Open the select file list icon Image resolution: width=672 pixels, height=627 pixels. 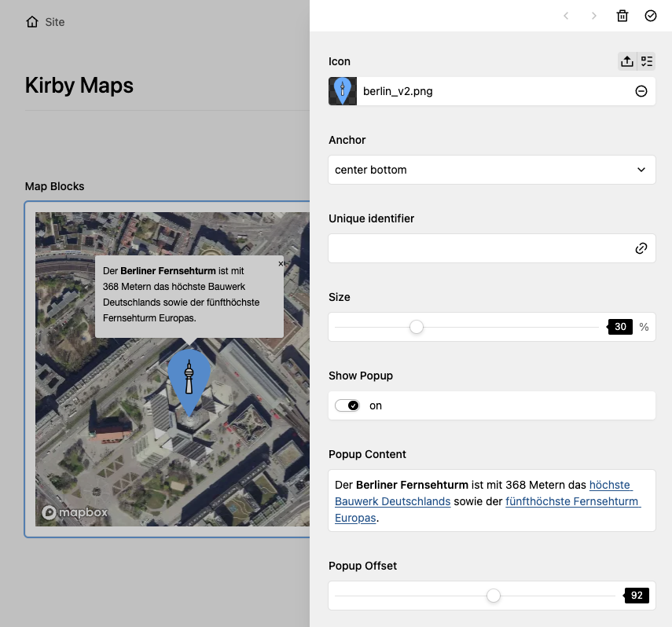[x=646, y=61]
